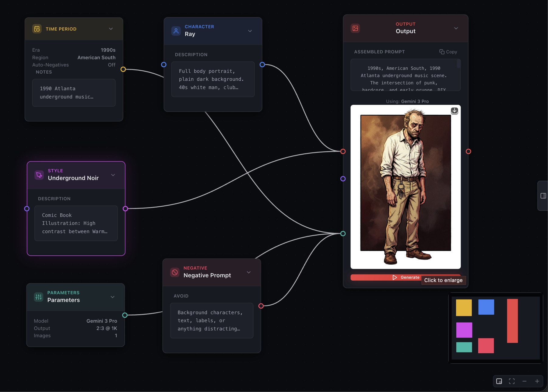Click the Region value American South
The height and width of the screenshot is (392, 548).
(x=97, y=58)
